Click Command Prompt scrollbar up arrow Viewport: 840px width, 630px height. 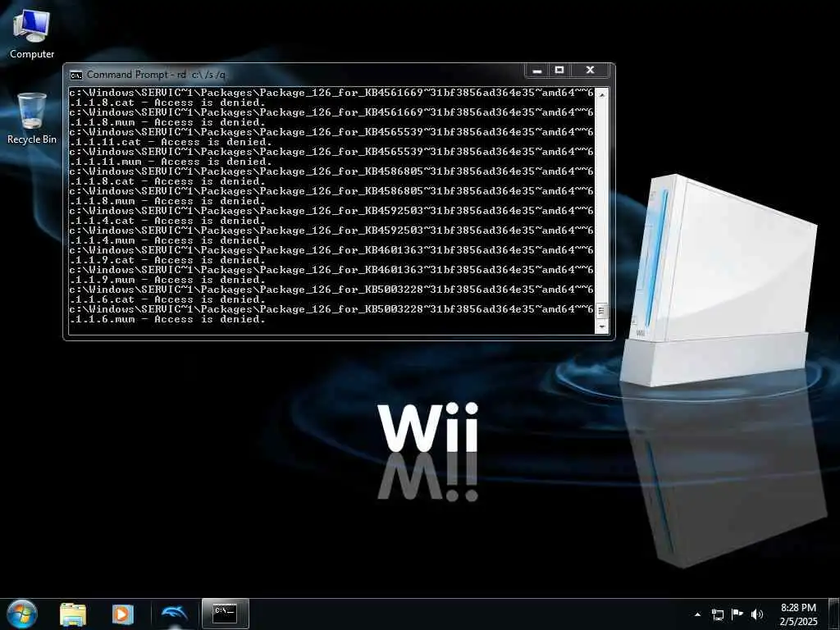601,94
